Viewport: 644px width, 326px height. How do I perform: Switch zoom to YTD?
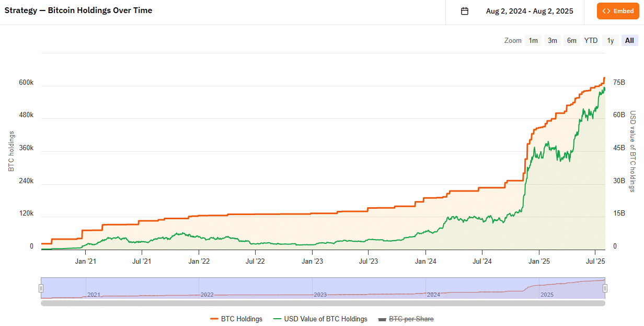point(591,40)
